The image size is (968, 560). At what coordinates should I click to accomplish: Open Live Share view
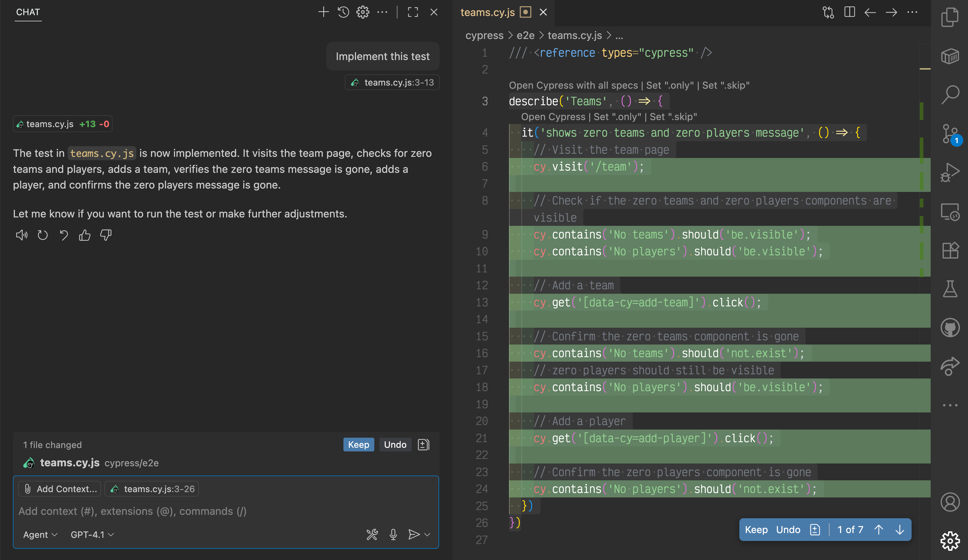coord(949,366)
